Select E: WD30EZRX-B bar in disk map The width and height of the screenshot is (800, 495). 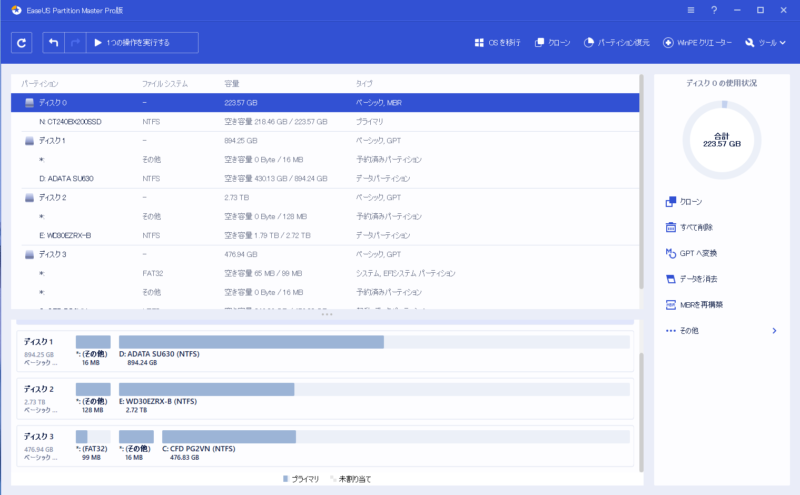[374, 389]
